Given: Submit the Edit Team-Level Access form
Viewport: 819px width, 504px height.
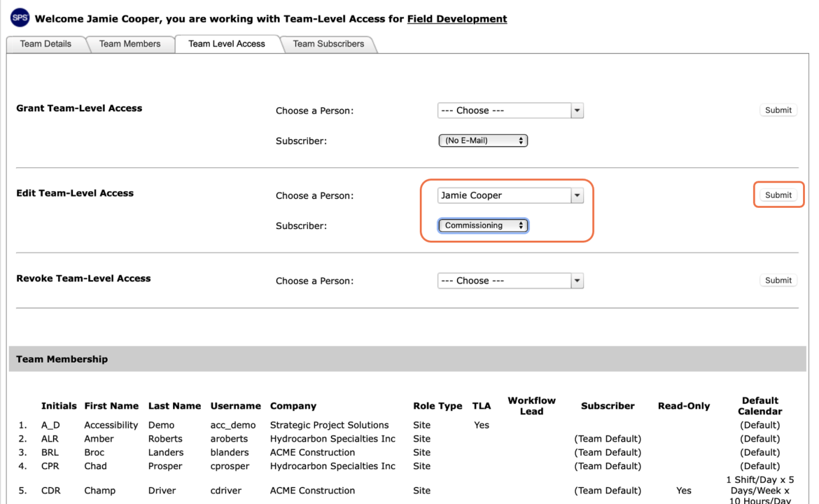Looking at the screenshot, I should 778,195.
